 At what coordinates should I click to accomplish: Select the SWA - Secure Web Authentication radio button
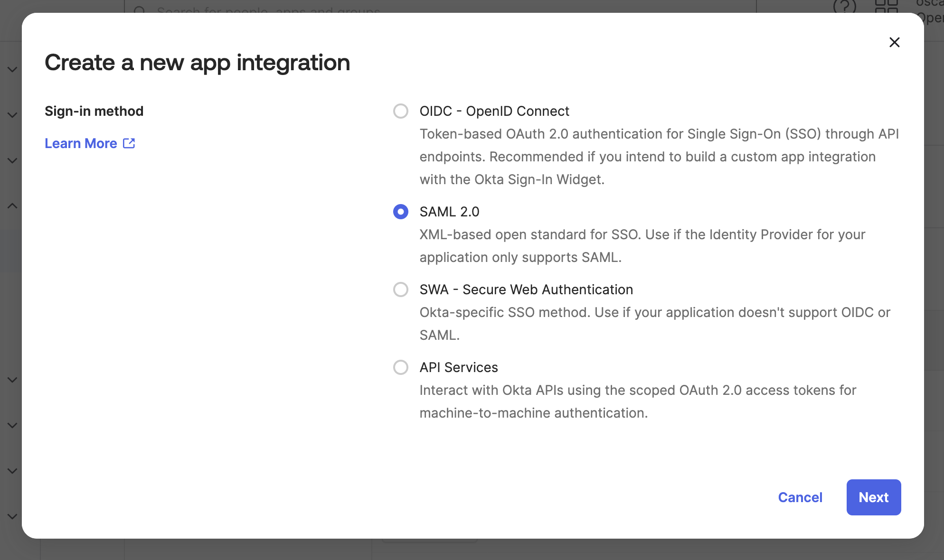click(401, 289)
